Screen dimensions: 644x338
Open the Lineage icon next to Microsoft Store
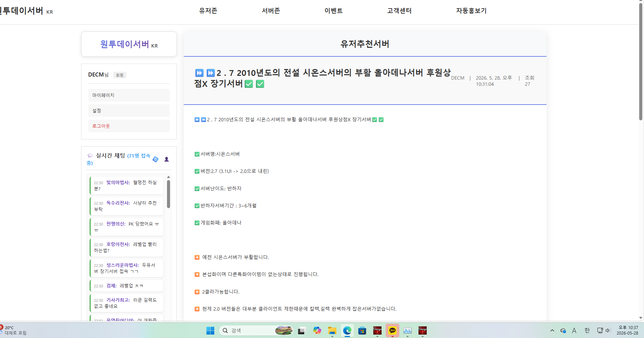tap(377, 330)
